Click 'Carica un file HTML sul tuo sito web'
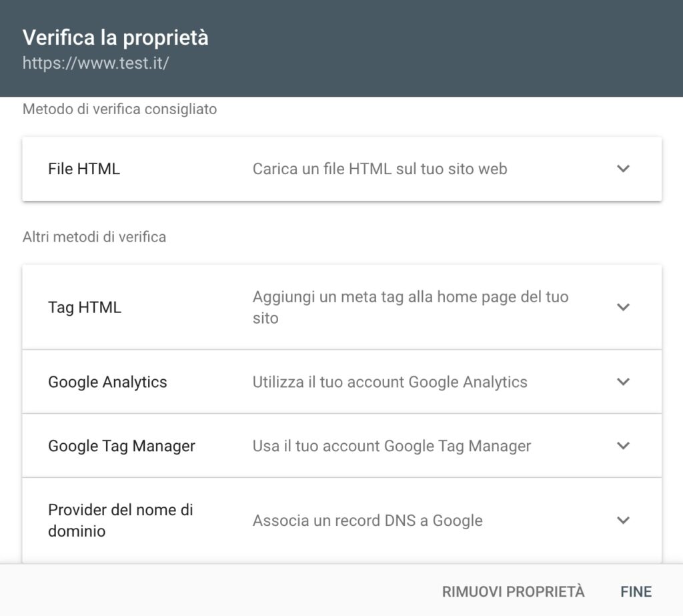 [380, 169]
